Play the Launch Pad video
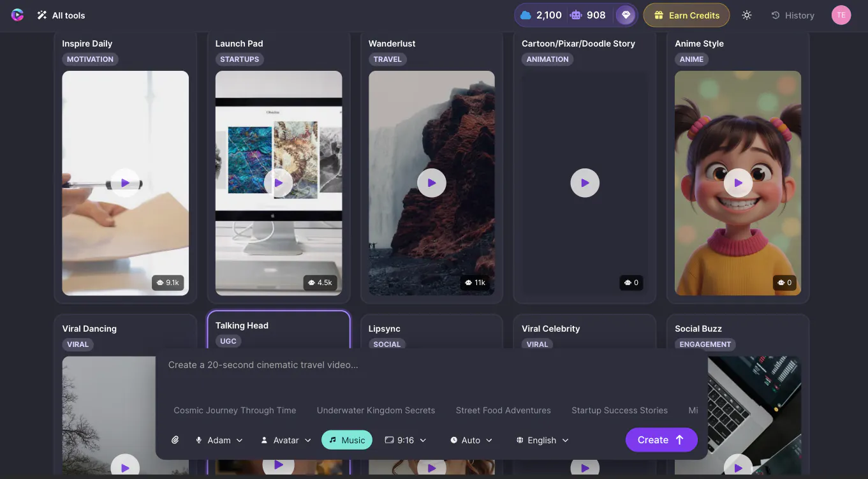The height and width of the screenshot is (479, 868). (279, 183)
